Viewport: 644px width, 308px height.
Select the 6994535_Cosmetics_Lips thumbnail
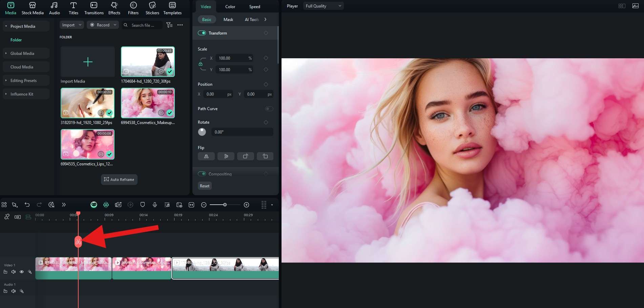[88, 144]
